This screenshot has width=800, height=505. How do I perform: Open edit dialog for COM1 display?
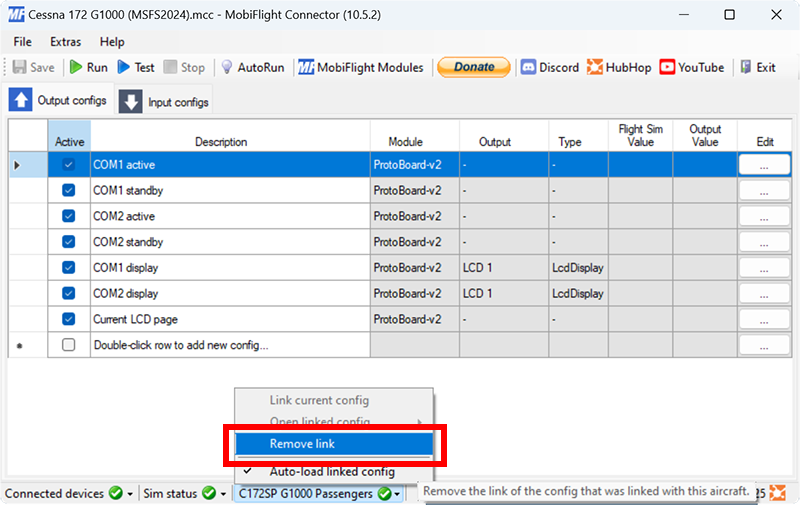(764, 268)
